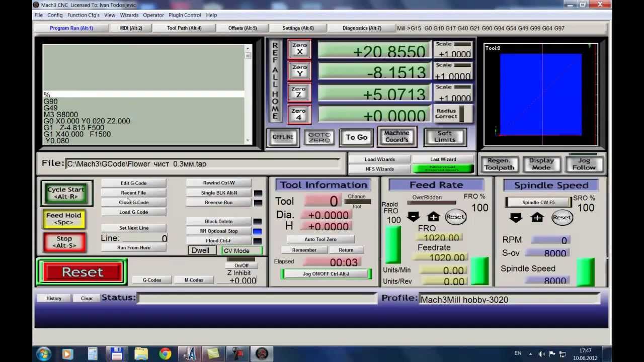Click Edit G-Code button
The width and height of the screenshot is (644, 362).
click(x=133, y=183)
